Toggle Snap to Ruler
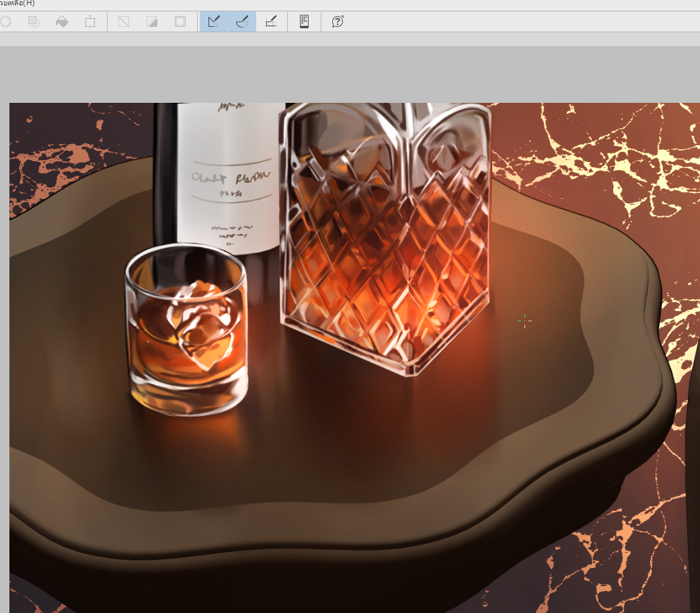The height and width of the screenshot is (613, 700). coord(214,22)
